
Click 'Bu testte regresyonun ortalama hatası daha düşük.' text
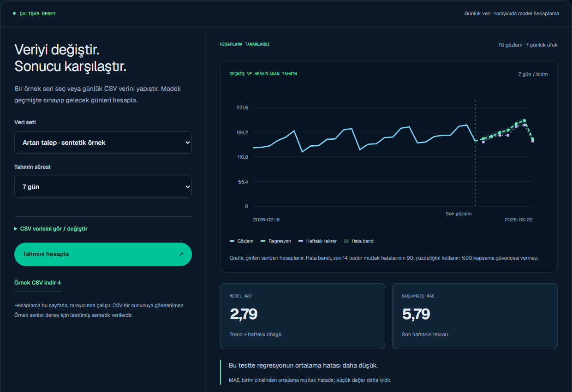pyautogui.click(x=304, y=365)
